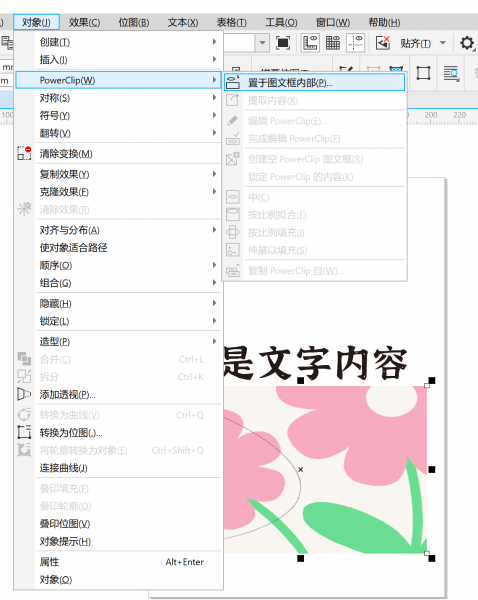The width and height of the screenshot is (478, 600).
Task: Click the 清除变换 icon
Action: 24,153
